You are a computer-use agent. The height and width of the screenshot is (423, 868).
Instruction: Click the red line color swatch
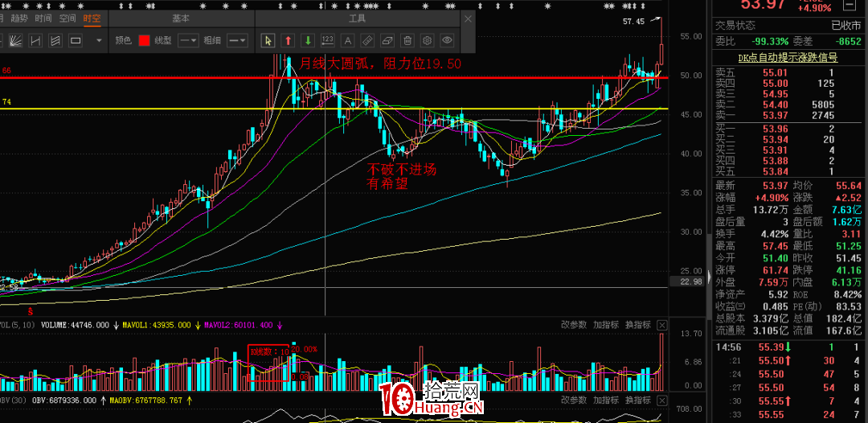click(144, 40)
